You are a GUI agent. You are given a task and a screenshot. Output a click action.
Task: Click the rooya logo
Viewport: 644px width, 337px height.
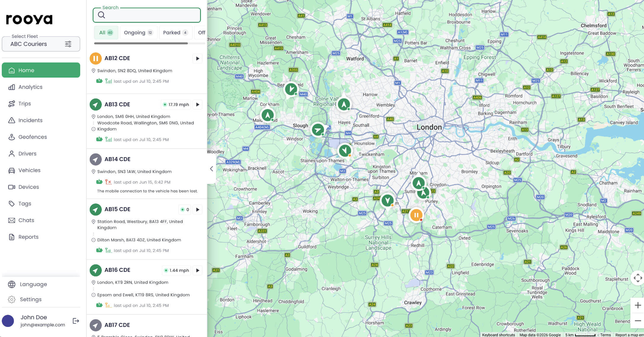click(x=29, y=19)
